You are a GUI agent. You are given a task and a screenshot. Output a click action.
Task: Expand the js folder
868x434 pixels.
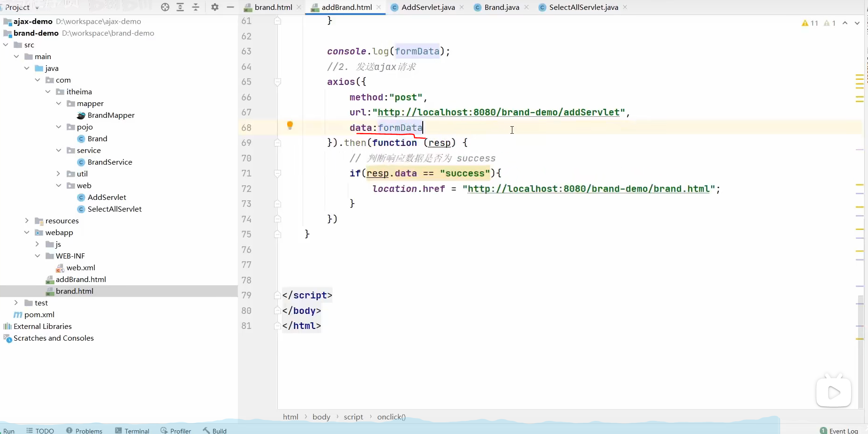pyautogui.click(x=38, y=244)
